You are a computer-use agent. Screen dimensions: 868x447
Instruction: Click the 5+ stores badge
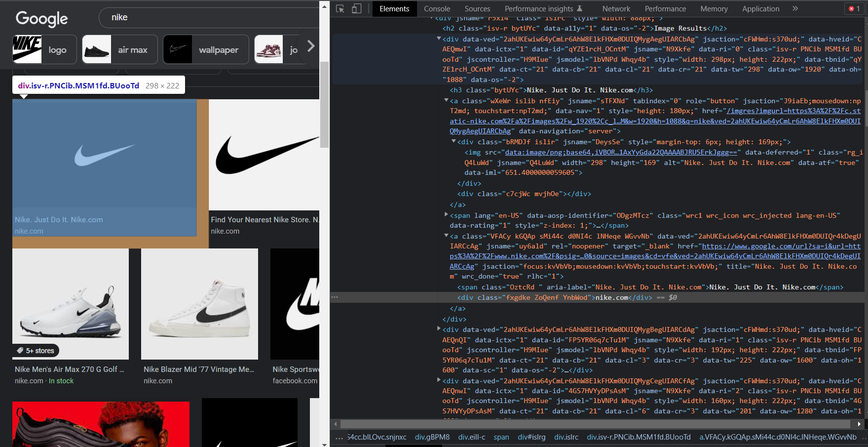(36, 351)
